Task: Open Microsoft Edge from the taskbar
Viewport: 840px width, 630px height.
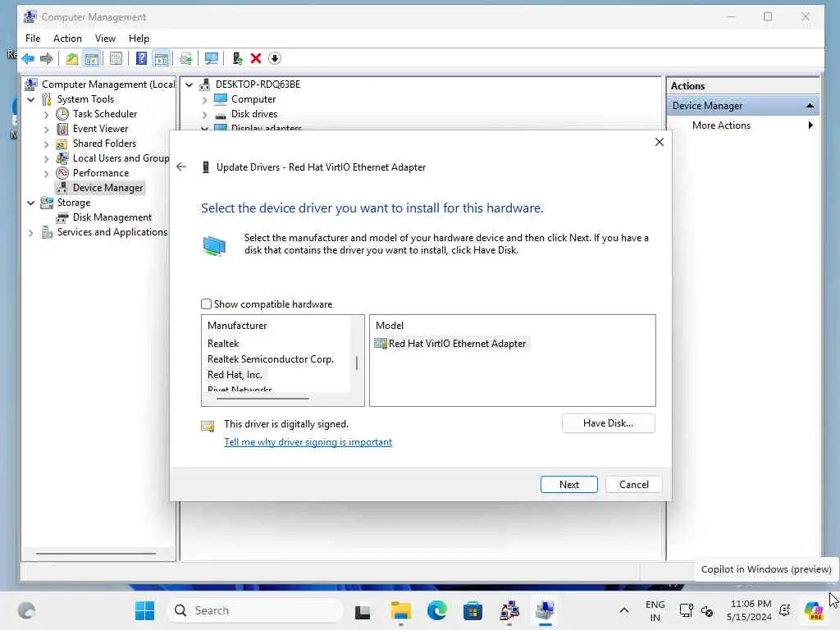Action: pyautogui.click(x=436, y=610)
